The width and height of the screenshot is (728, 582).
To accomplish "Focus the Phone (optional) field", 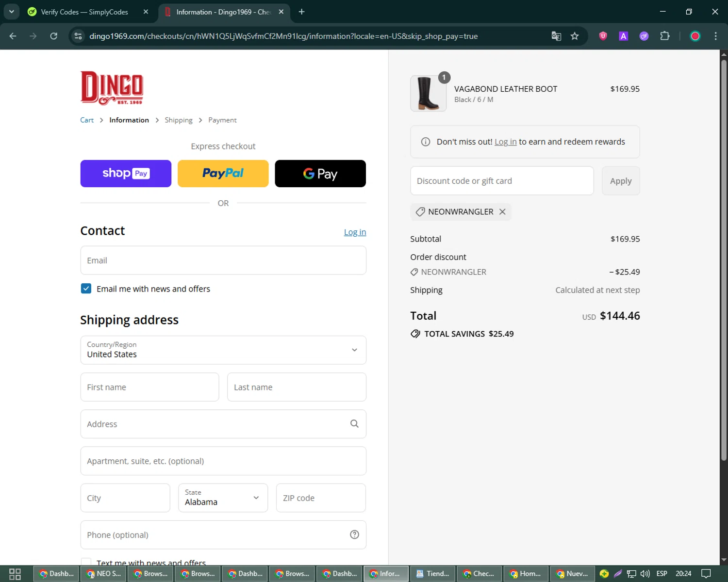I will tap(223, 534).
